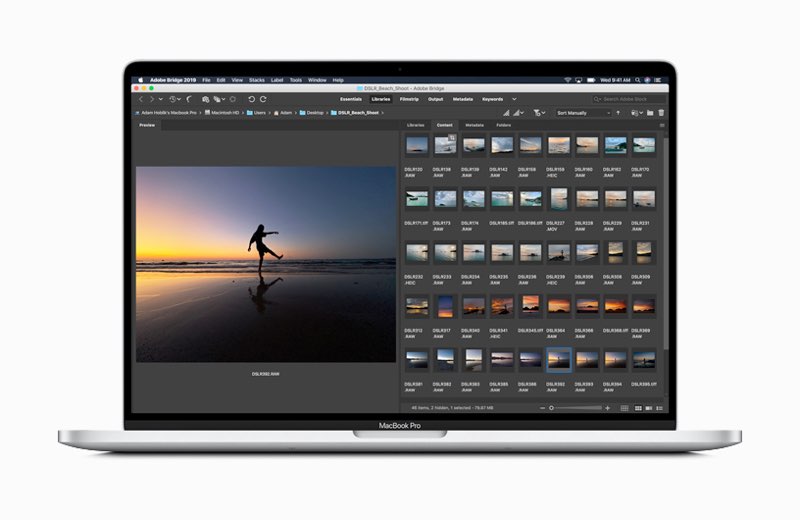Expand the workspace switcher chevron after Keywords
Screen dimensions: 800x520
tap(514, 99)
